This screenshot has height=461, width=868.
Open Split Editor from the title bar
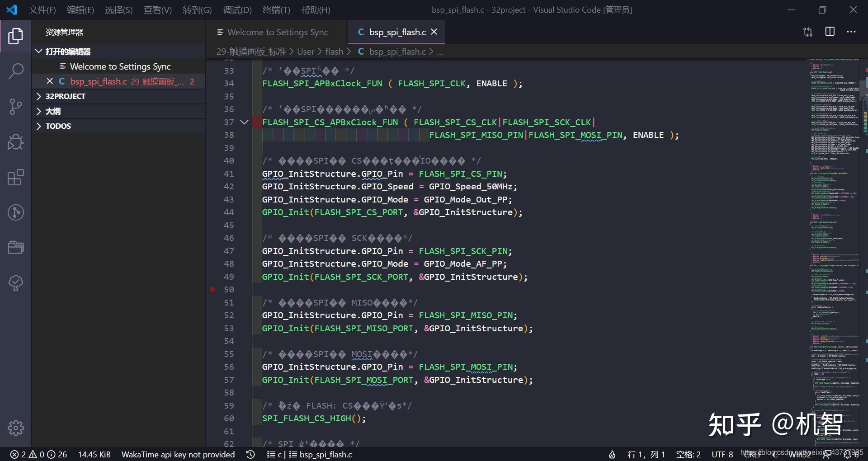click(x=830, y=32)
